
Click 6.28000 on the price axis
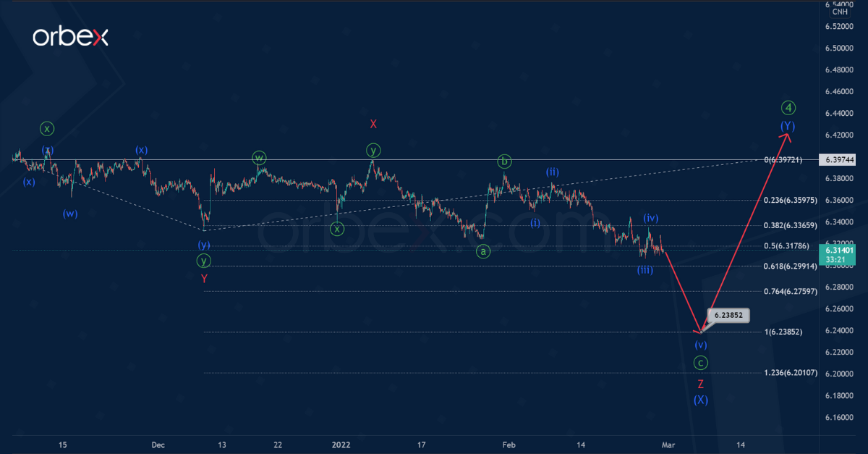point(840,287)
